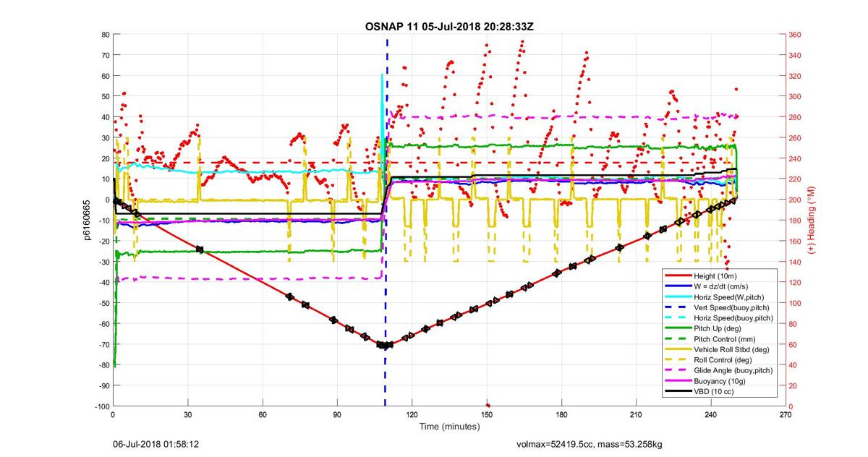Select the Buoyancy (10g) legend entry
The width and height of the screenshot is (868, 457).
720,381
